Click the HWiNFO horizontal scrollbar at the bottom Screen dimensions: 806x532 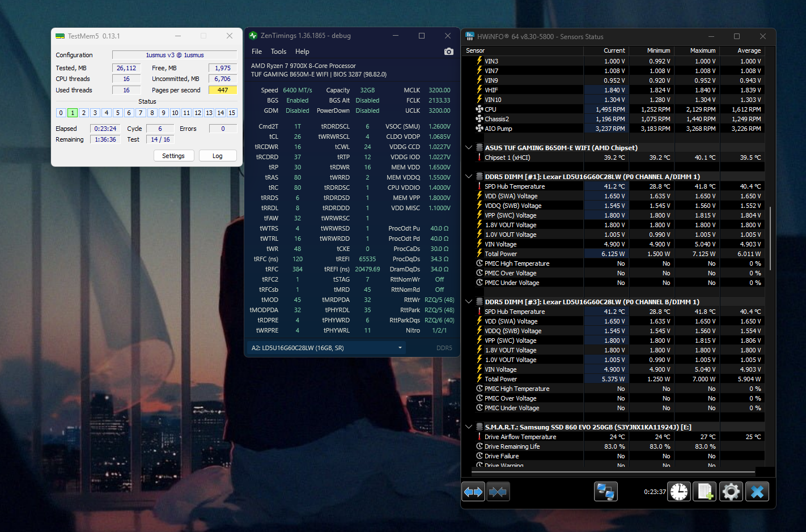pos(614,471)
